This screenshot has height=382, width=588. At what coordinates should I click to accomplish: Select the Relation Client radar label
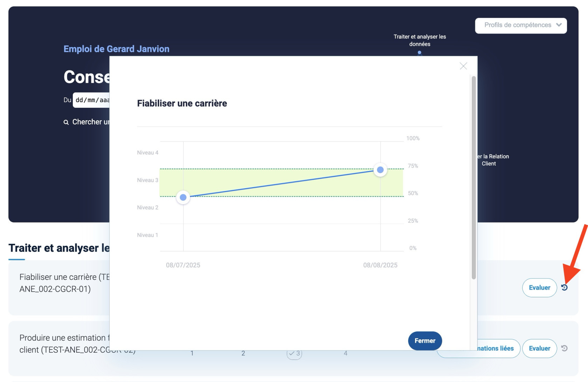click(493, 160)
